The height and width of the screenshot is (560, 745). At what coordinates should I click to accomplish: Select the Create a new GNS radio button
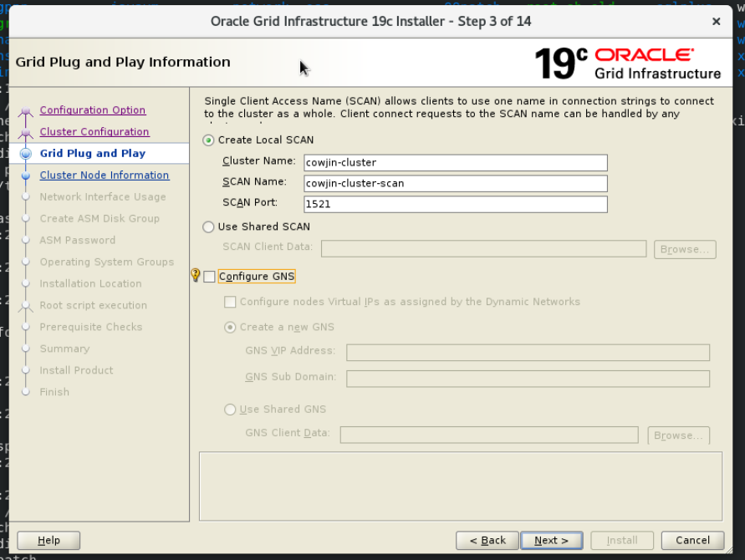pyautogui.click(x=230, y=328)
